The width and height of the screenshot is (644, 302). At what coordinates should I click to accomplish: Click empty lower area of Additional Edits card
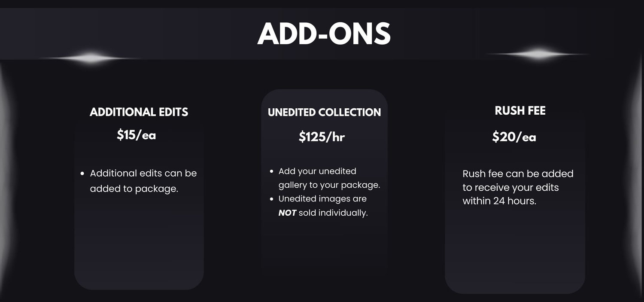pos(139,249)
